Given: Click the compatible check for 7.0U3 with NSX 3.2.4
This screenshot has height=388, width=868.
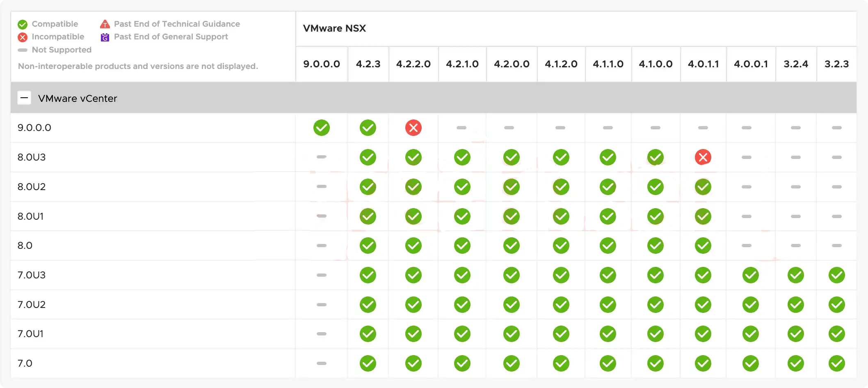Looking at the screenshot, I should pyautogui.click(x=795, y=275).
